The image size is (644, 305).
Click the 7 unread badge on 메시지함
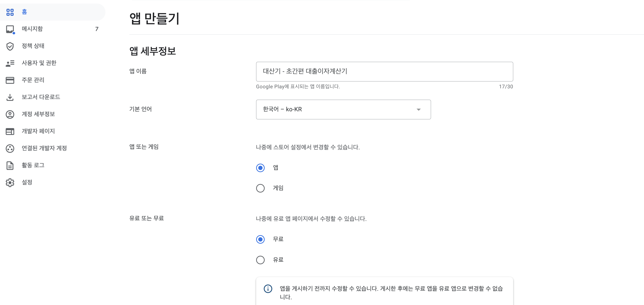tap(97, 29)
